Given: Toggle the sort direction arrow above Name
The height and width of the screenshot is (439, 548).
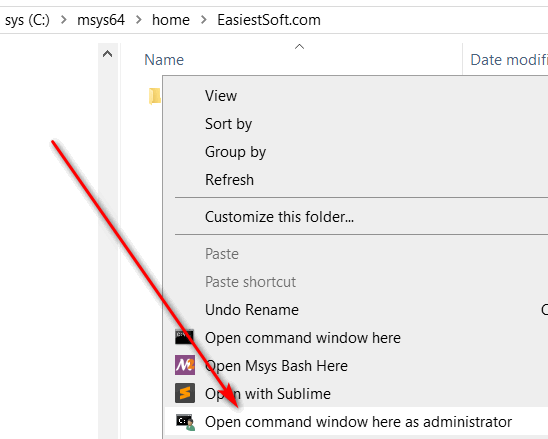Looking at the screenshot, I should (300, 46).
